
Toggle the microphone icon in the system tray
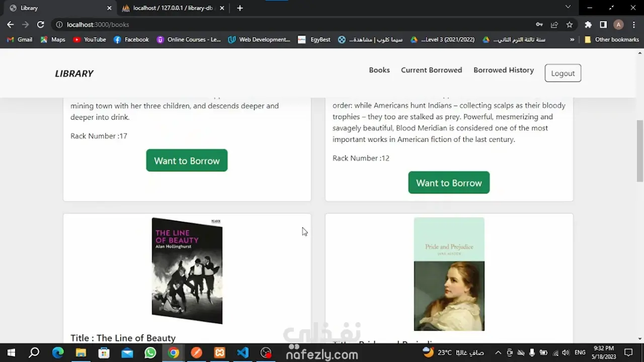(532, 352)
